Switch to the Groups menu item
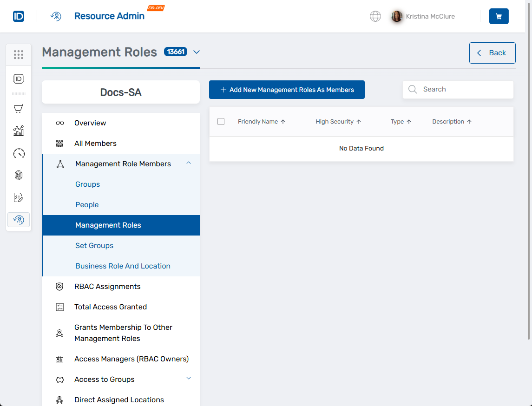The width and height of the screenshot is (532, 406). 87,184
